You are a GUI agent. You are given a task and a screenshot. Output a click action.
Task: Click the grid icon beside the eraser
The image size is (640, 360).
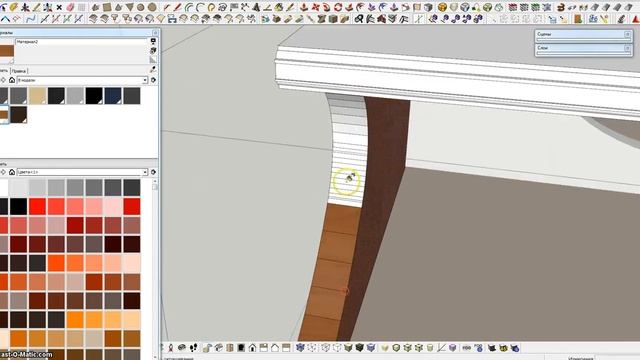[82, 7]
